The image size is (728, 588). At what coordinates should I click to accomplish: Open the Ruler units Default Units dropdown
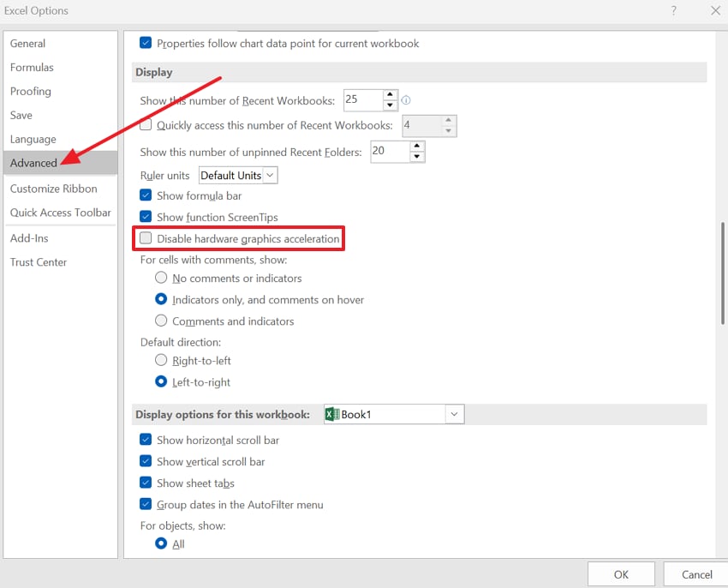[x=238, y=175]
